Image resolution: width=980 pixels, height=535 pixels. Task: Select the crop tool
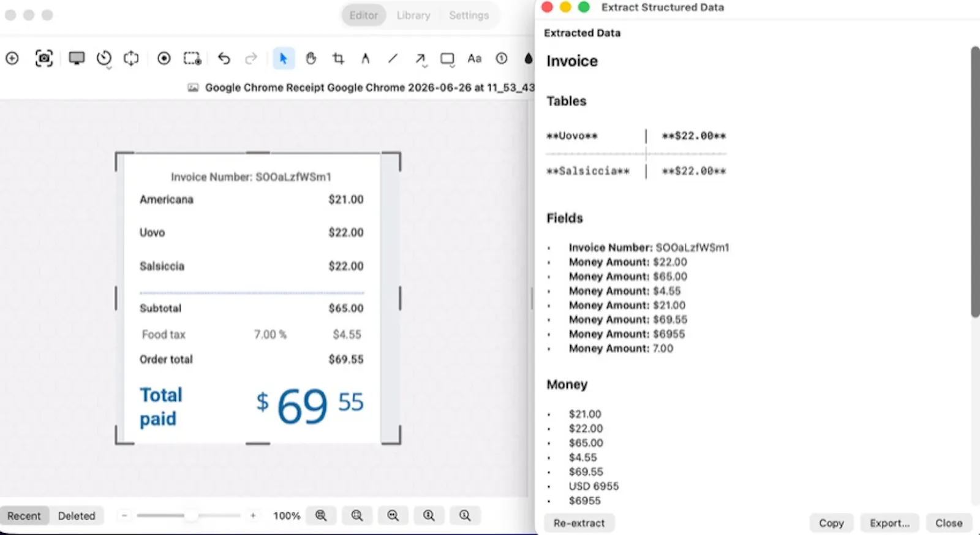coord(338,58)
